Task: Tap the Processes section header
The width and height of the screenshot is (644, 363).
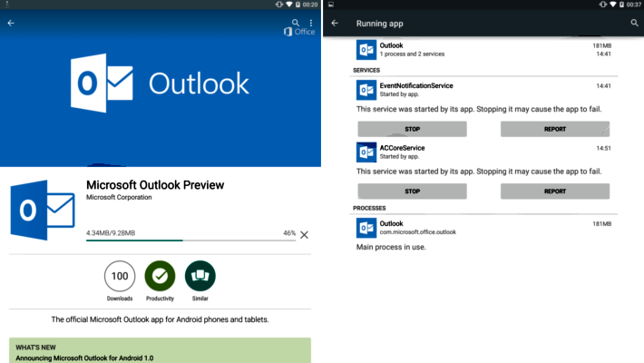Action: (x=369, y=208)
